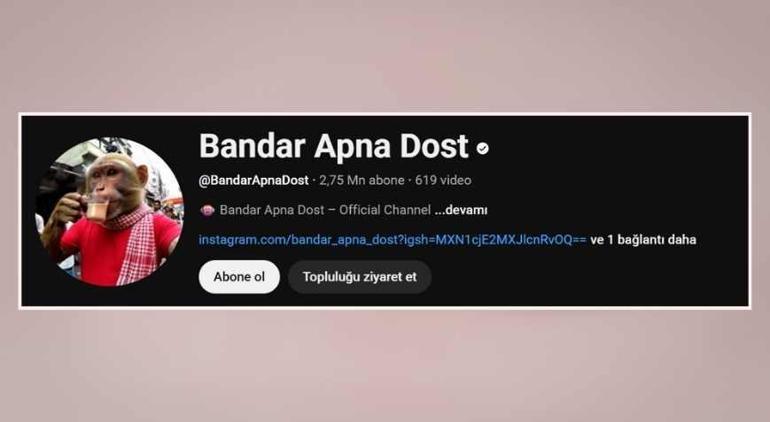Click the "Bandar Apna Dost" channel title
This screenshot has height=422, width=770.
point(333,146)
